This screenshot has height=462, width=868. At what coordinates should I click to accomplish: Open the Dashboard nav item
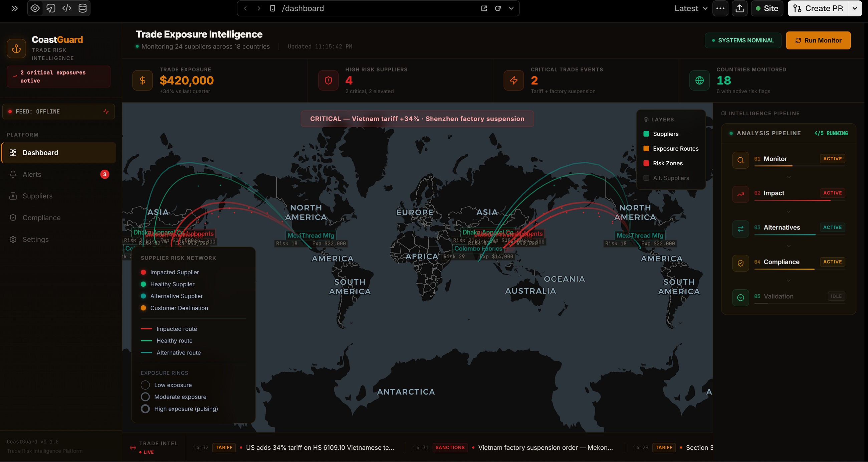coord(59,153)
